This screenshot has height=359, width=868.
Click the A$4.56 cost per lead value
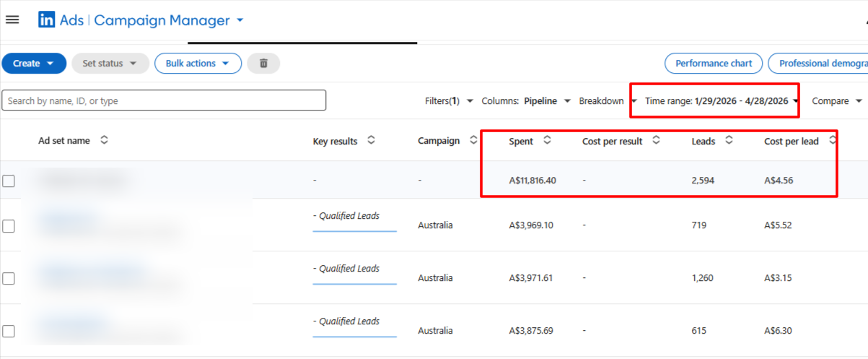[x=779, y=180]
